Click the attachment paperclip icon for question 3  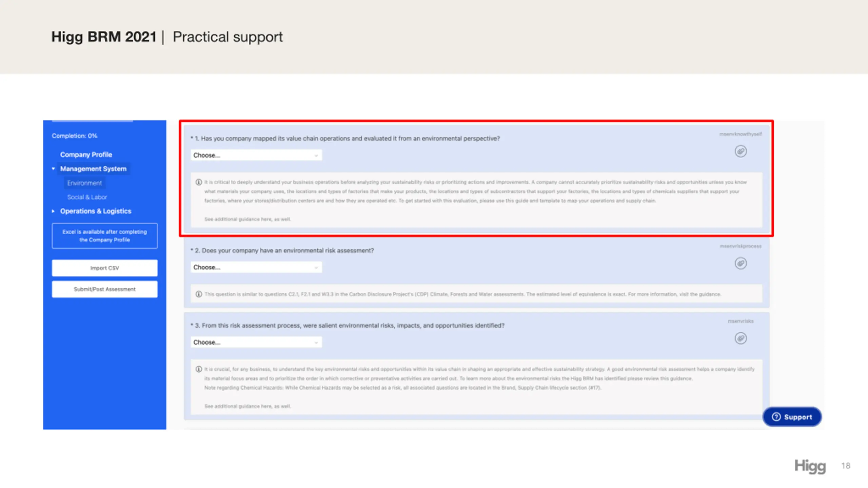click(x=741, y=338)
